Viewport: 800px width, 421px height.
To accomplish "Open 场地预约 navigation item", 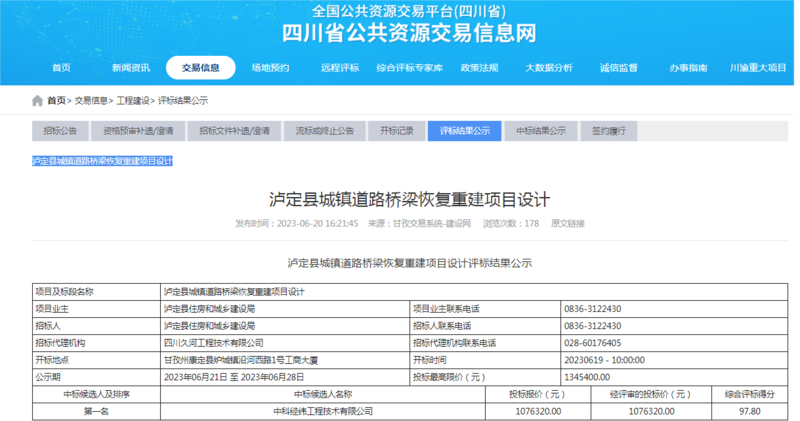I will click(x=270, y=68).
